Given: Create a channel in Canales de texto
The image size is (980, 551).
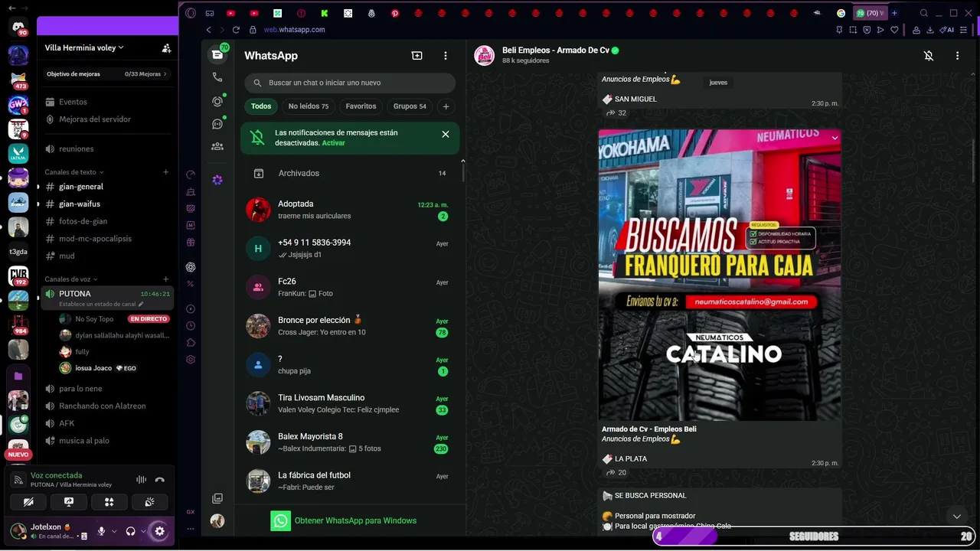Looking at the screenshot, I should pyautogui.click(x=166, y=172).
